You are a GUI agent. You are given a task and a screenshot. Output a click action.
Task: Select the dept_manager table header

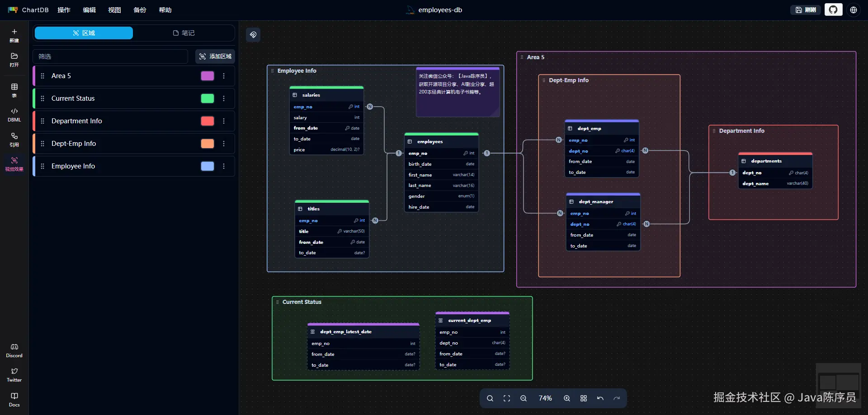pyautogui.click(x=603, y=202)
